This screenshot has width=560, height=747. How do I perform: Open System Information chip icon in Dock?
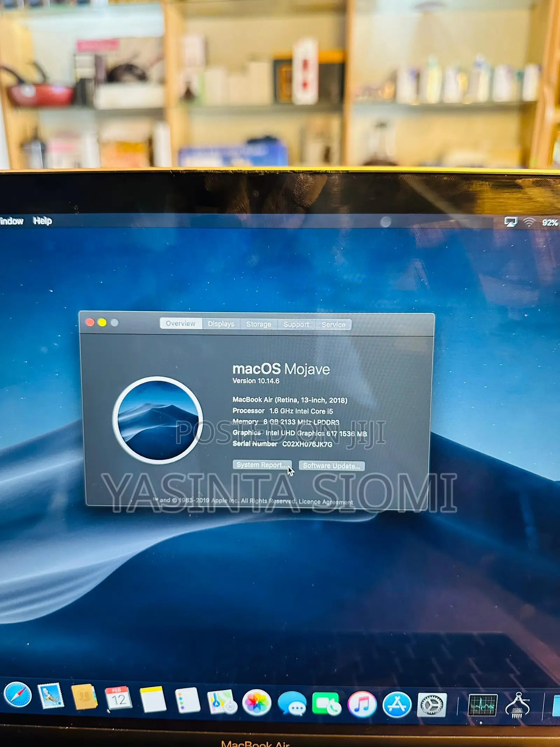(x=518, y=705)
